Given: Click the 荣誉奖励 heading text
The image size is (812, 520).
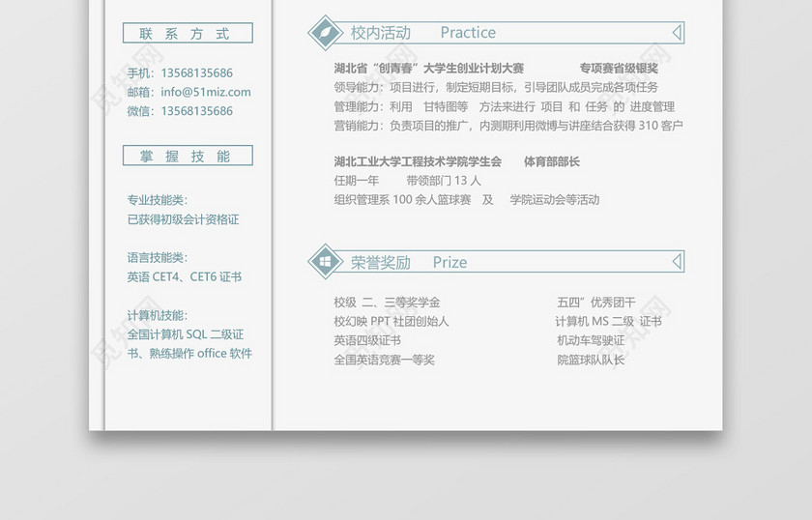Looking at the screenshot, I should pos(381,262).
